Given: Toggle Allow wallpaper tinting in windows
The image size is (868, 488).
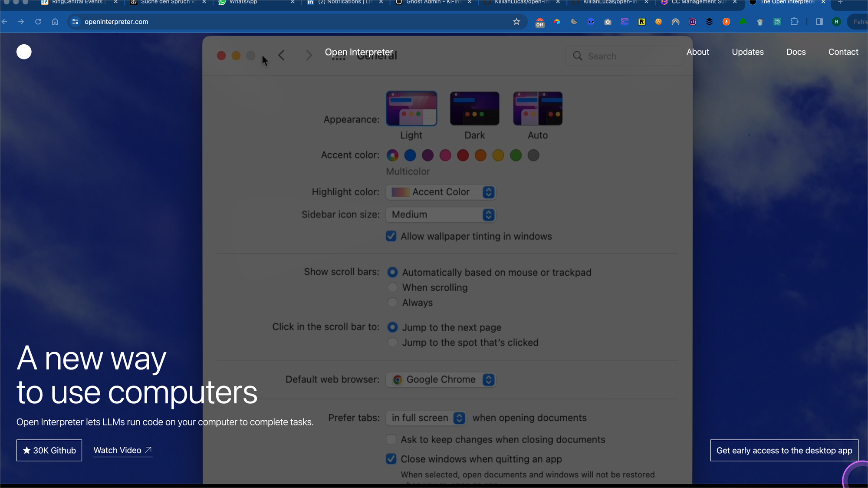Looking at the screenshot, I should point(391,236).
